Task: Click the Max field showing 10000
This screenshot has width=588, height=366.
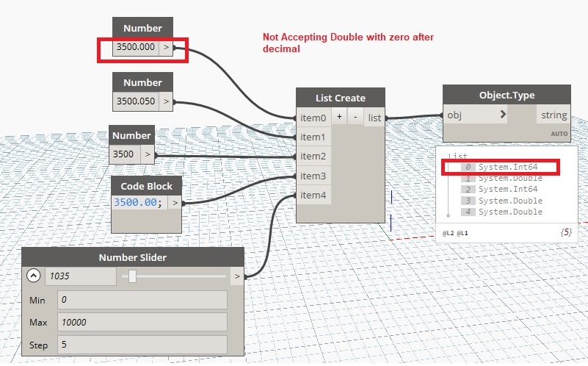Action: point(142,322)
